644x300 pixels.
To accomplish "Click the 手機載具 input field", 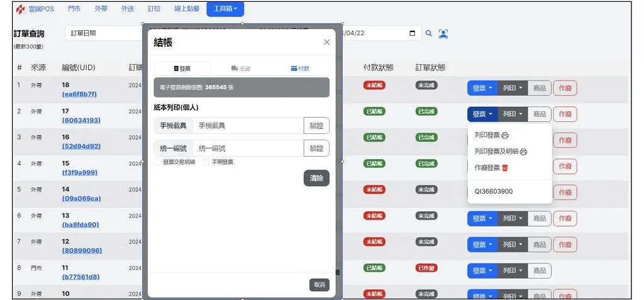I will (248, 126).
